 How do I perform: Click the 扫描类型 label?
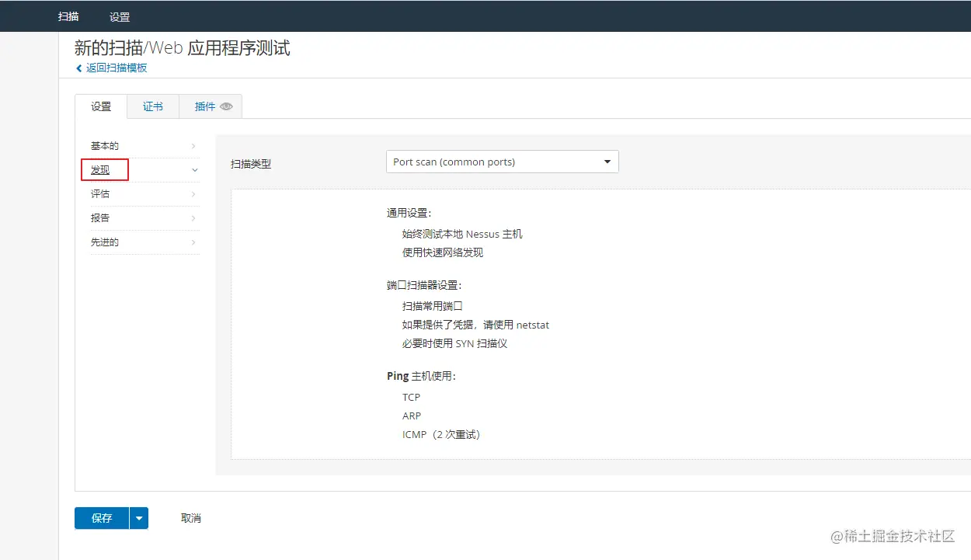pos(251,164)
